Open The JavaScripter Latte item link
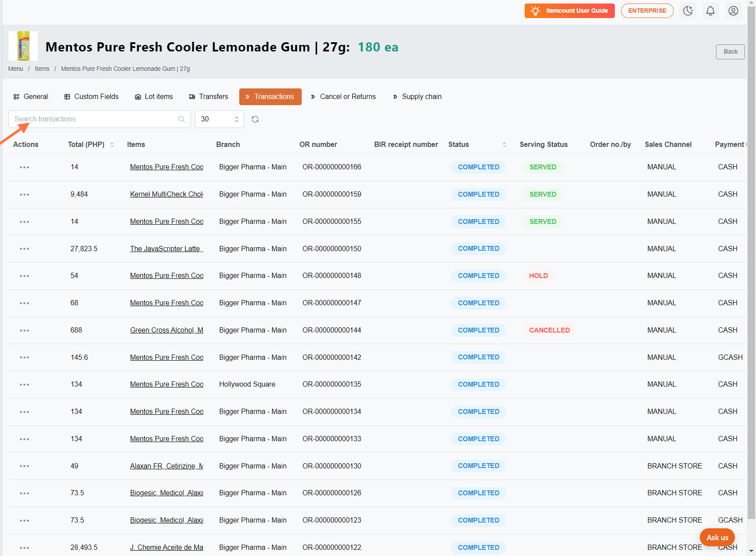The width and height of the screenshot is (756, 556). point(167,249)
